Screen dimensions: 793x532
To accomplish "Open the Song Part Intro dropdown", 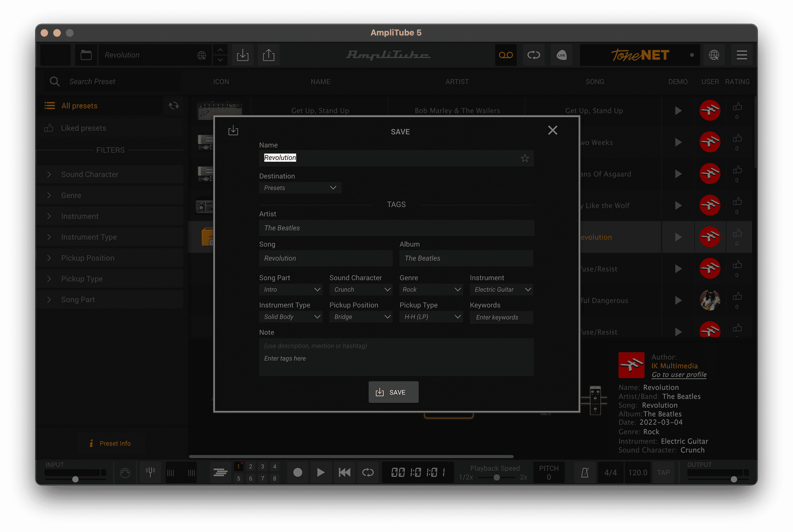I will point(291,289).
